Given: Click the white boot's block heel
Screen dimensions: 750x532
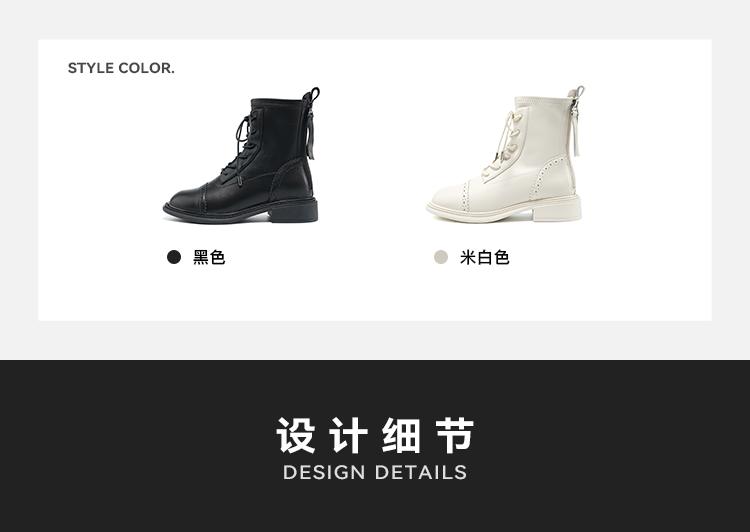Looking at the screenshot, I should coord(557,211).
